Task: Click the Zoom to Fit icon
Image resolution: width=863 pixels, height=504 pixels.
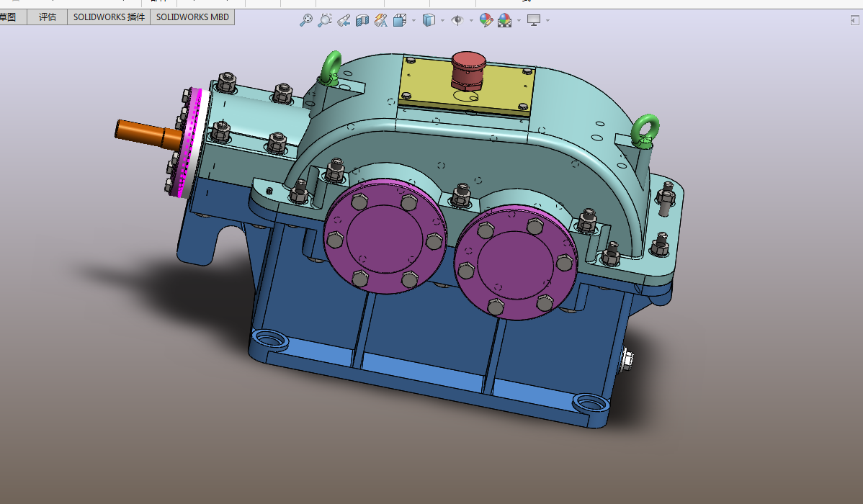Action: (x=306, y=21)
